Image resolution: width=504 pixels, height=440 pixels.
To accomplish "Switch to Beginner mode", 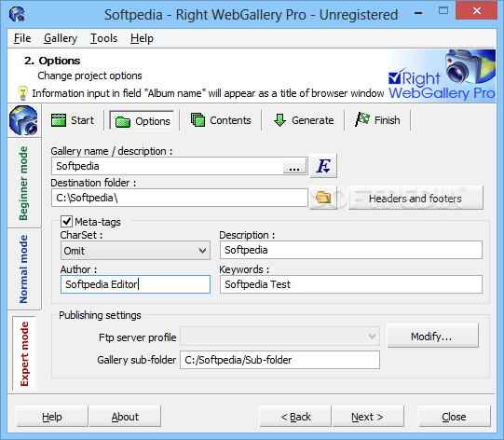I will (x=24, y=184).
